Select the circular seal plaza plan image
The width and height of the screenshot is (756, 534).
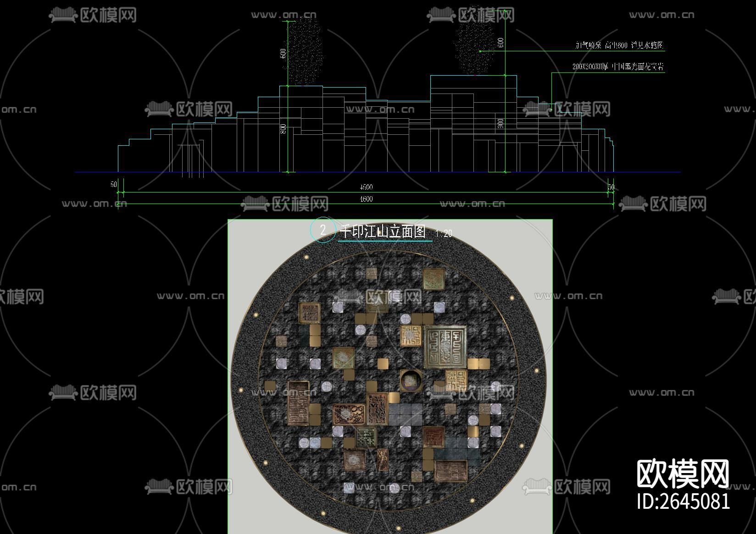pyautogui.click(x=390, y=377)
